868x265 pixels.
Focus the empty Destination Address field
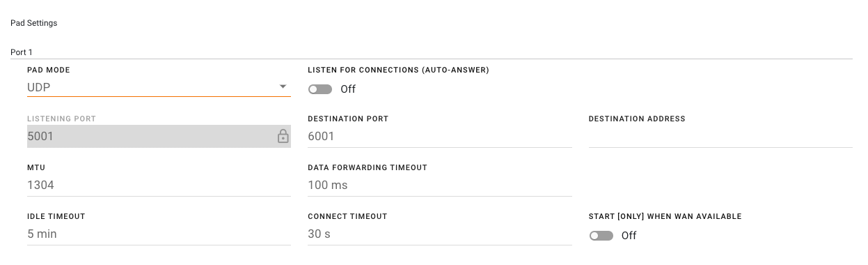[720, 137]
